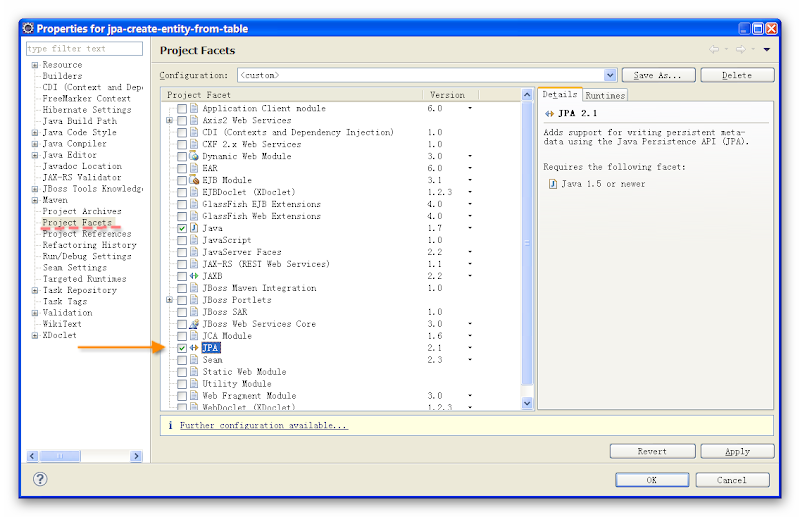Click the Version column header
This screenshot has height=517, width=800.
coord(451,95)
